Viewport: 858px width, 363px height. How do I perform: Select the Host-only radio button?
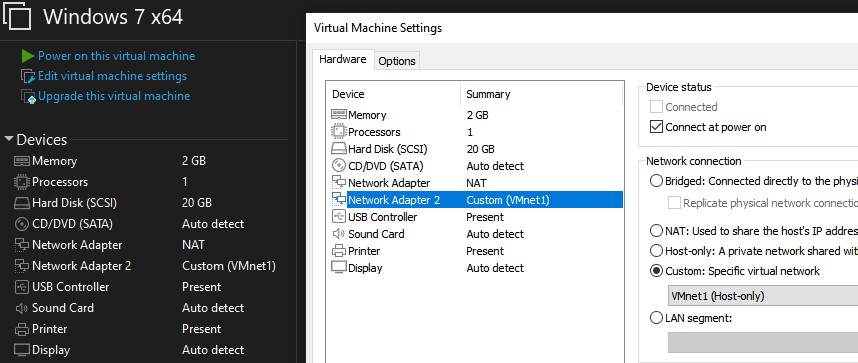tap(656, 251)
